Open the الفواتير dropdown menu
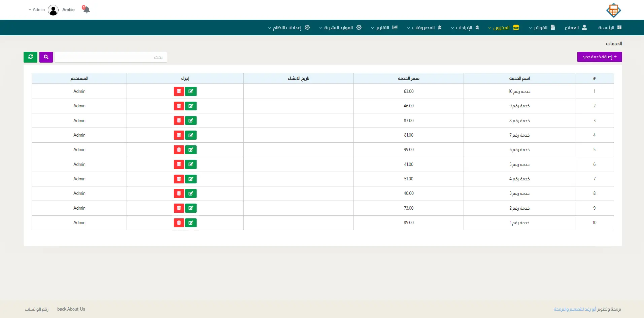 [x=542, y=28]
